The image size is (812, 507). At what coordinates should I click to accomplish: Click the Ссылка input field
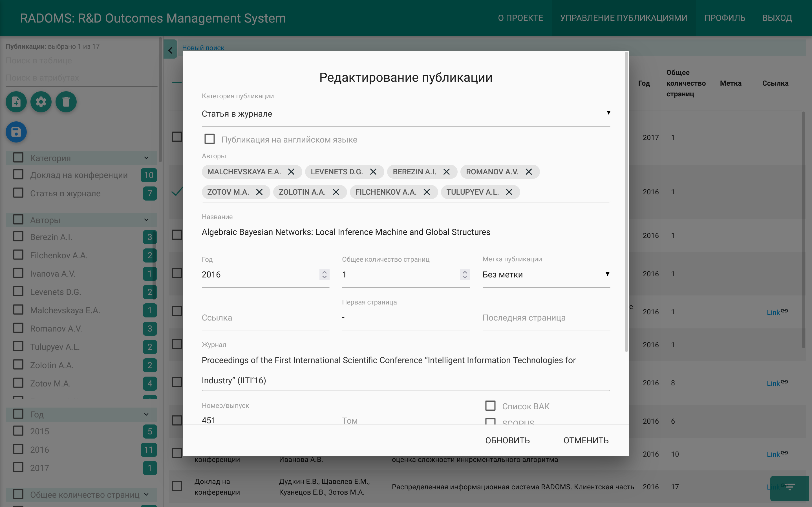pyautogui.click(x=265, y=317)
